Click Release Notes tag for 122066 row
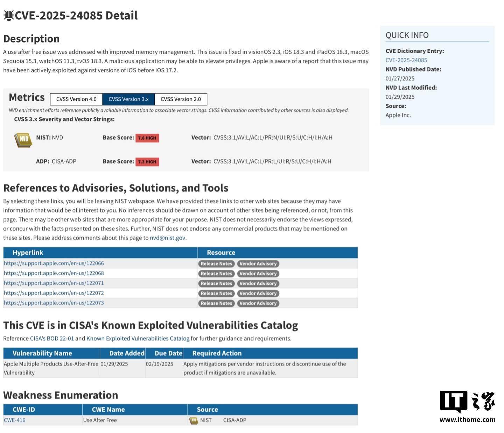 pyautogui.click(x=216, y=264)
